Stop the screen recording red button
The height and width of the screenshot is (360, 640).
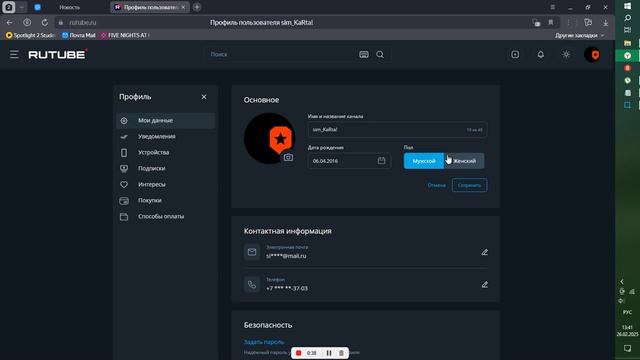298,353
